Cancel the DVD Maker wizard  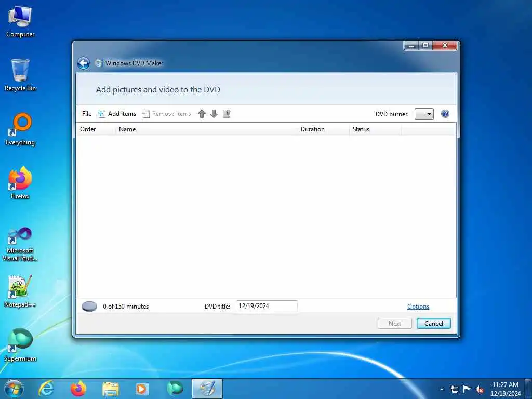[x=434, y=323]
